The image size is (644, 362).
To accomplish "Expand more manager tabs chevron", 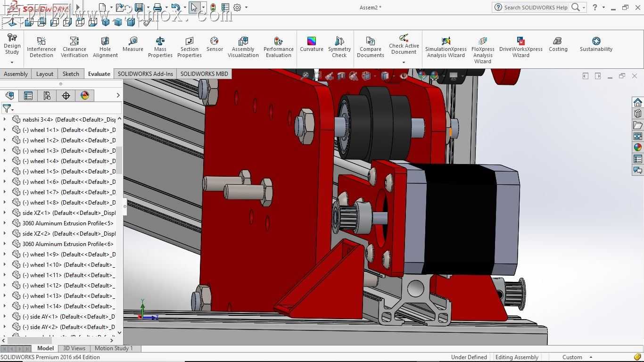I will [x=118, y=96].
